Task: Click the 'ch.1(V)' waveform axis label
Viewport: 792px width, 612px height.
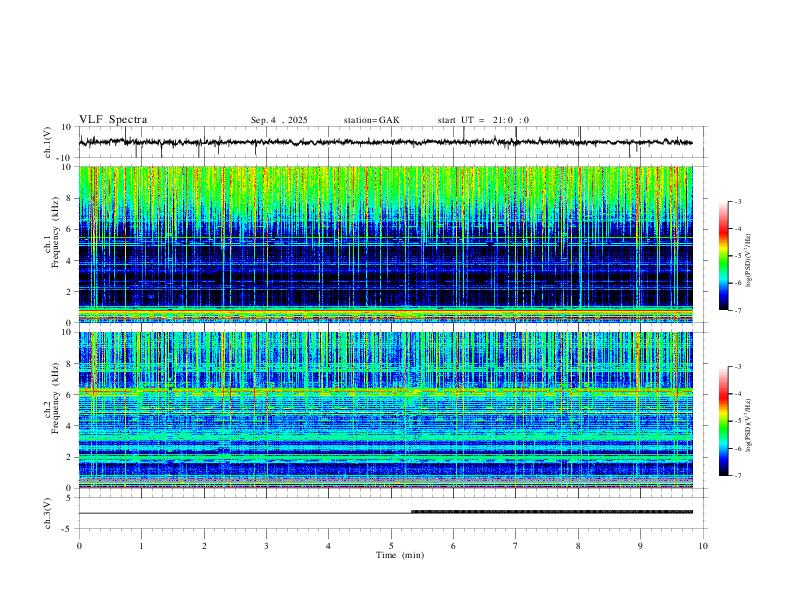Action: [48, 142]
